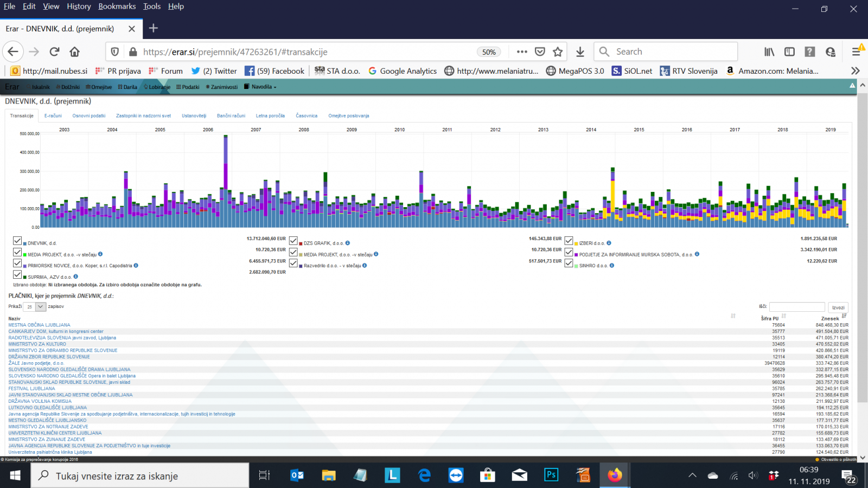868x488 pixels.
Task: Open MESTNA OBČINA LJUBLJANA link
Action: click(x=39, y=325)
